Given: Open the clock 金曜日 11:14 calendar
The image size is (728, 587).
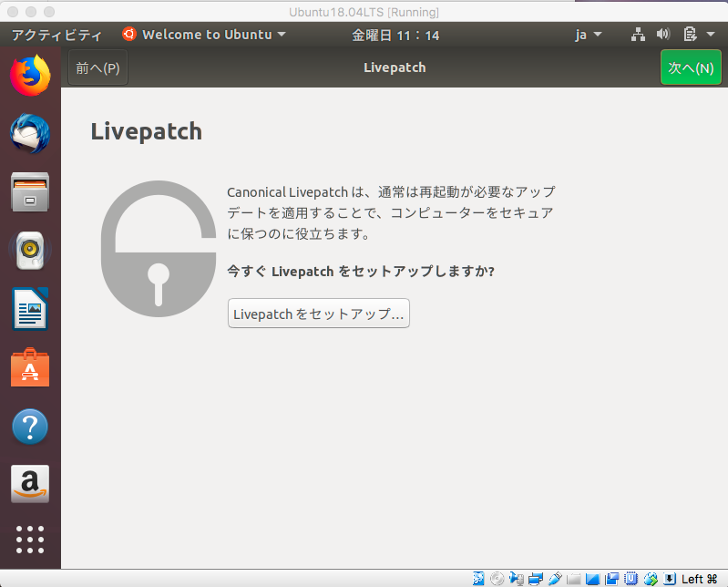Looking at the screenshot, I should (x=395, y=35).
